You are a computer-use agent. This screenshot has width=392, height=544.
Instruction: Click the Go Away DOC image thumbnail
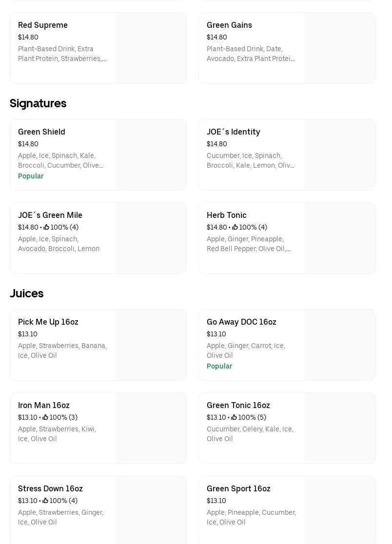tap(339, 345)
